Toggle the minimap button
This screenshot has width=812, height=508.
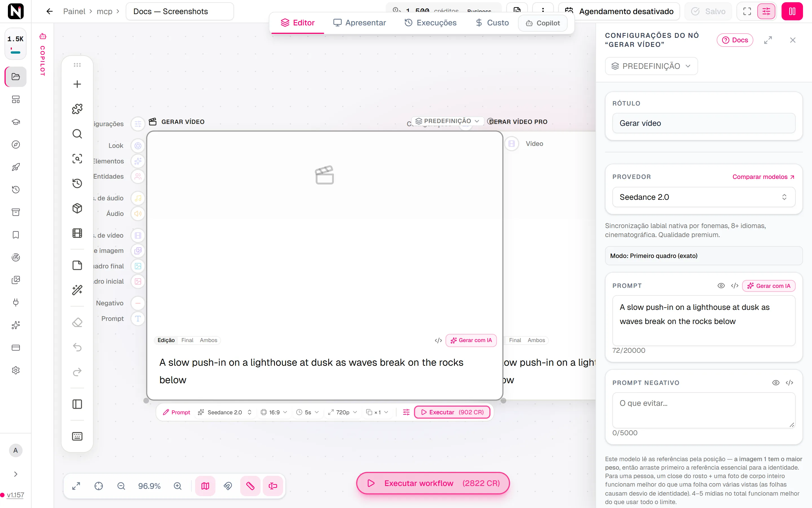[x=205, y=486]
